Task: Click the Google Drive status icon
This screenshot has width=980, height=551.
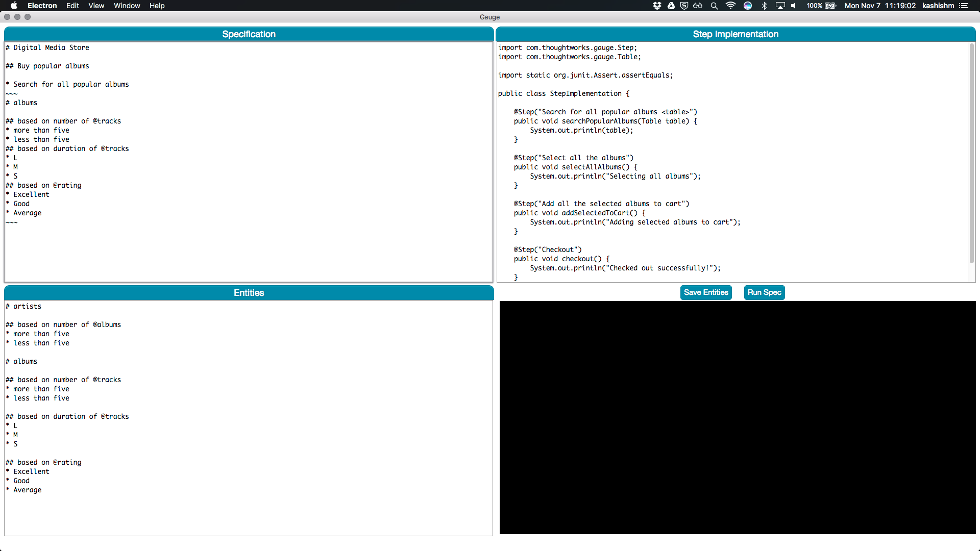Action: (x=671, y=6)
